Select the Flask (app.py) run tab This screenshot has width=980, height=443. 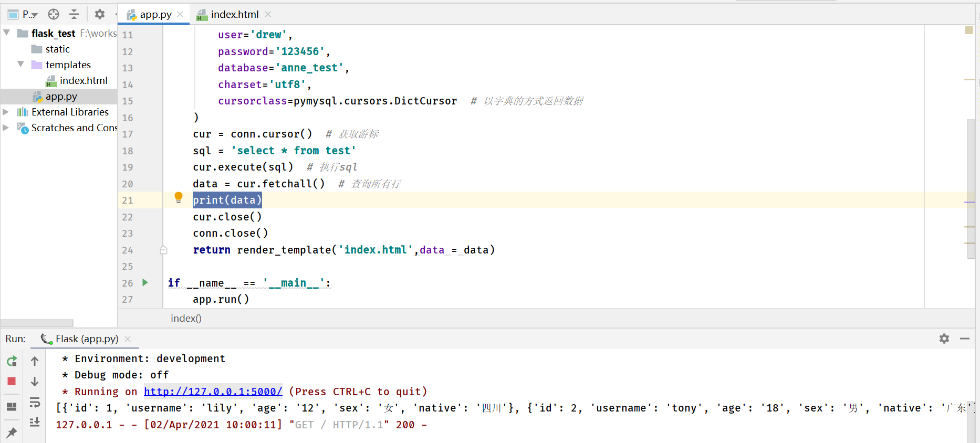[87, 339]
